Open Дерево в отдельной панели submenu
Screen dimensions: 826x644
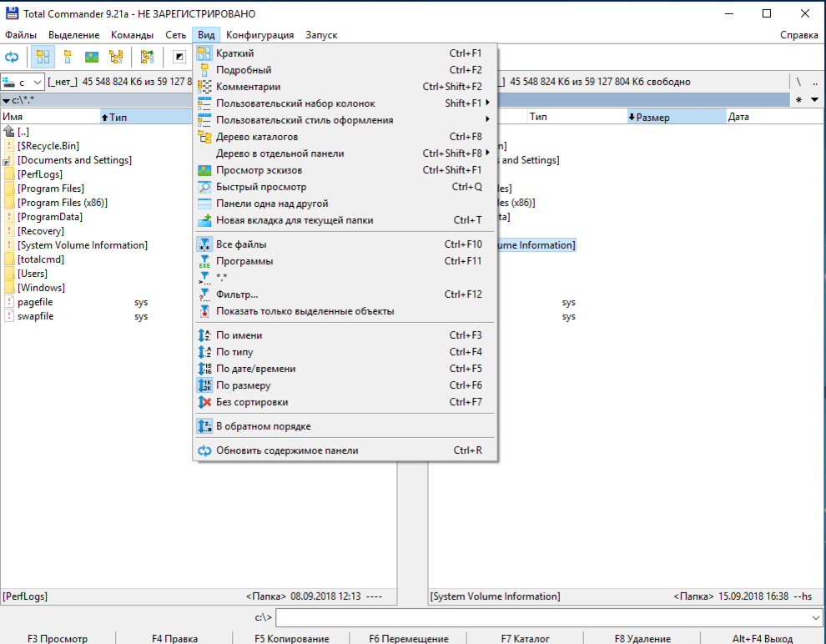point(345,153)
